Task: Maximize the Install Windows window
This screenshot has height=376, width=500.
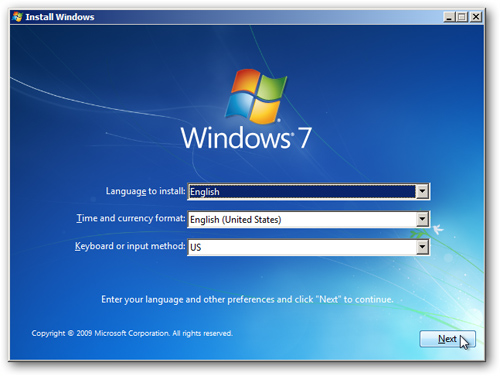Action: [462, 17]
